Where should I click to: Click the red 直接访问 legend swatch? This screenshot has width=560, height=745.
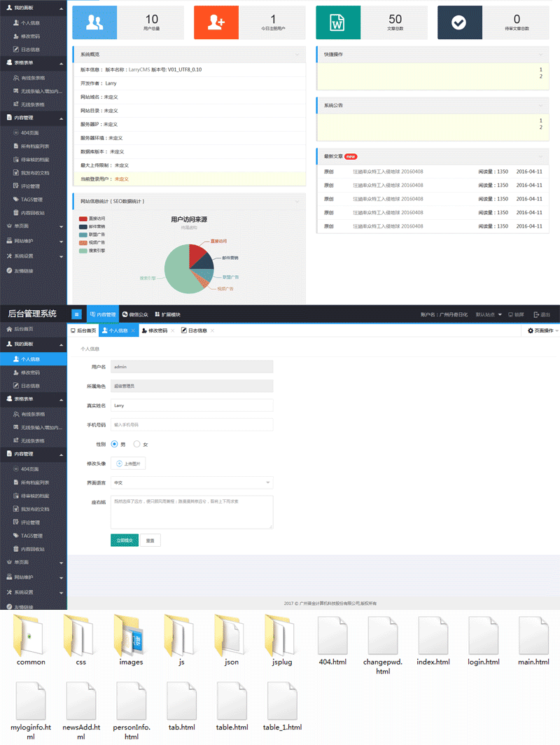click(x=83, y=218)
